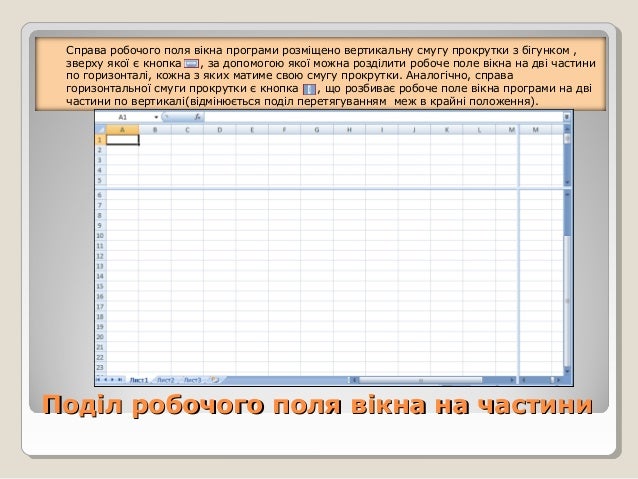Go to last sheet tab arrow
This screenshot has width=638, height=479.
[120, 380]
